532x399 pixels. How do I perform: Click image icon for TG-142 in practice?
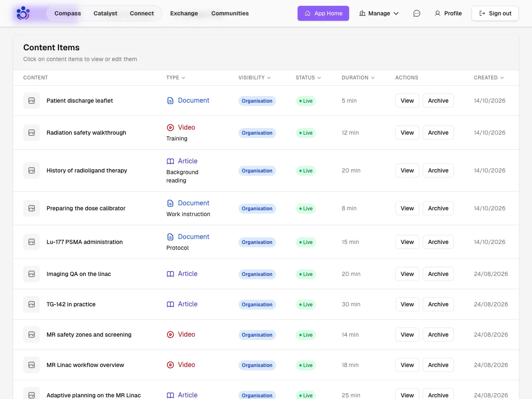click(x=32, y=304)
